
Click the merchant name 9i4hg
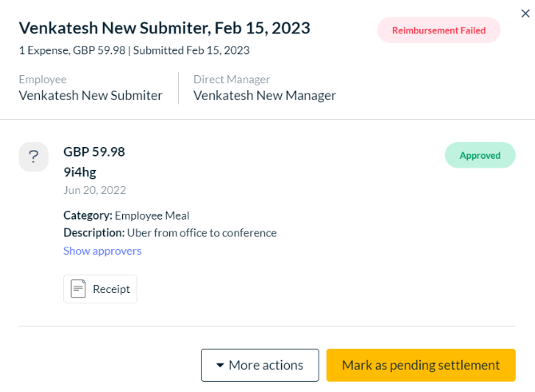[81, 171]
